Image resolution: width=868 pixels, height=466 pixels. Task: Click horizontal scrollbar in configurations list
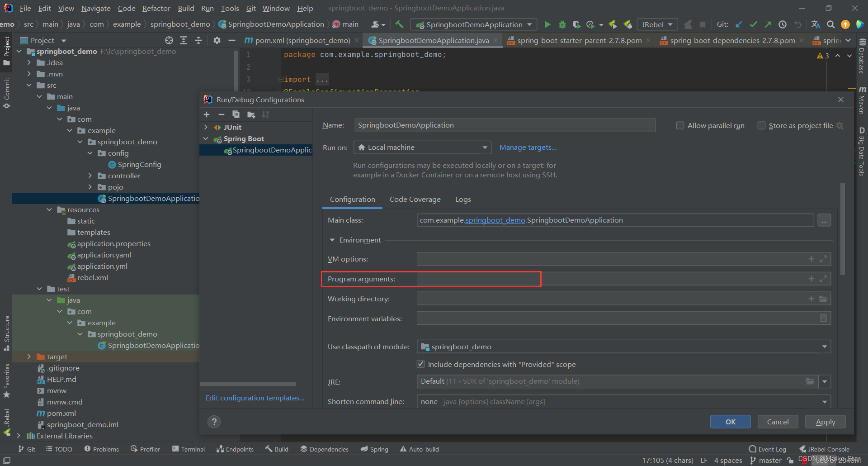coord(248,384)
